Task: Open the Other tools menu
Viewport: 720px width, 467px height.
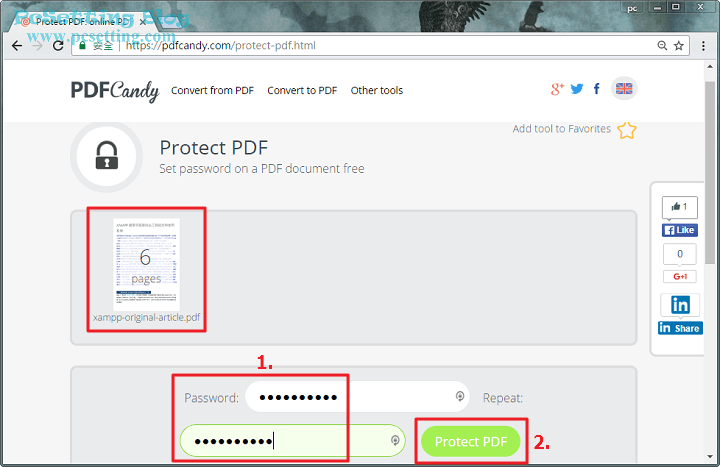Action: [x=377, y=90]
